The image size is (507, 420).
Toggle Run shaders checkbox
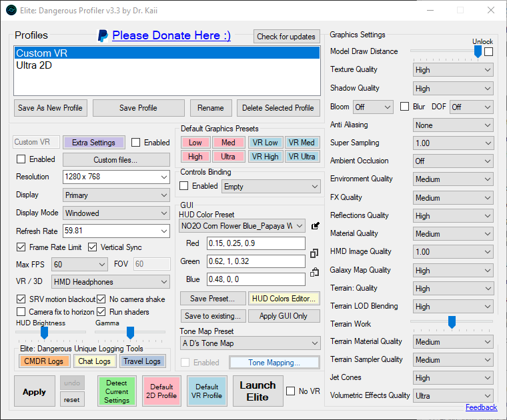[x=101, y=312]
